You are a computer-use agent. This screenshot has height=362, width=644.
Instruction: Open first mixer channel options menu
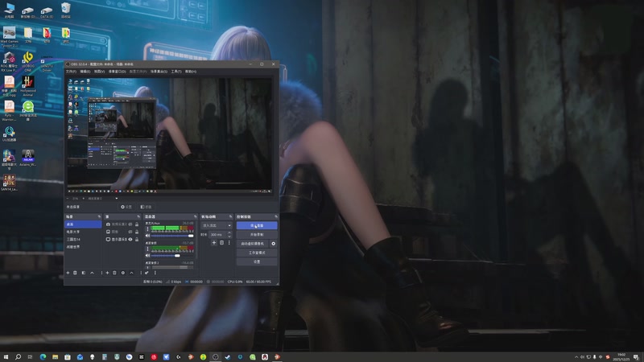coord(147,228)
